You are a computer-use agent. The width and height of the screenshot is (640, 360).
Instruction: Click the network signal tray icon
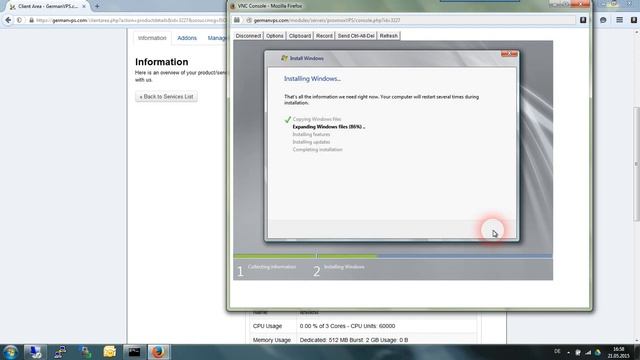(x=588, y=352)
